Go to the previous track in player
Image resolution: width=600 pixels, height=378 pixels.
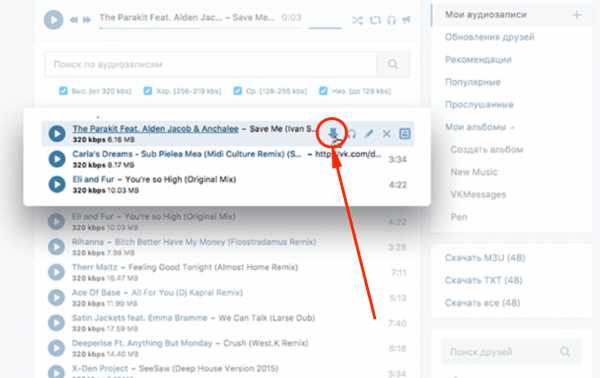coord(74,20)
